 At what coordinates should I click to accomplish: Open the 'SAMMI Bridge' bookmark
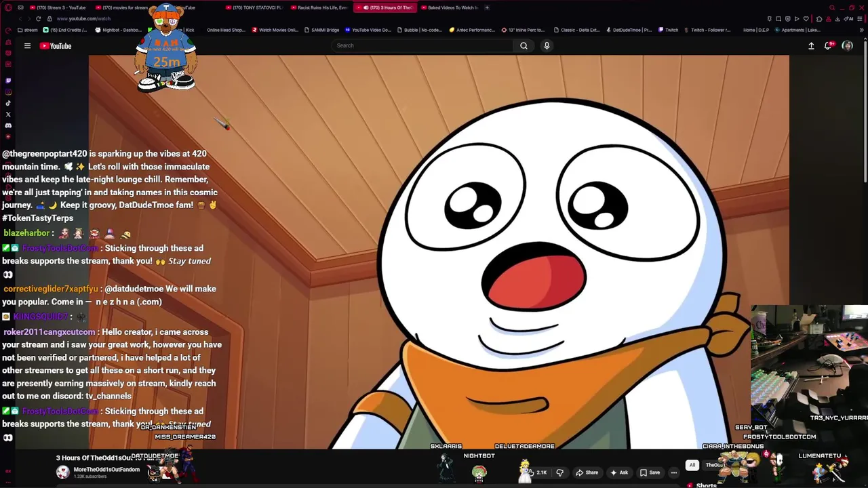[x=321, y=30]
